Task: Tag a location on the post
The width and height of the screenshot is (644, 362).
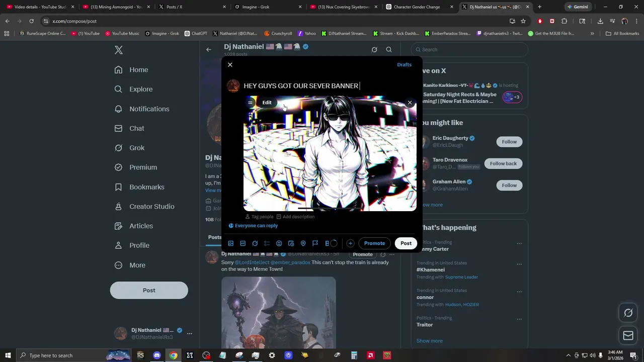Action: point(303,243)
